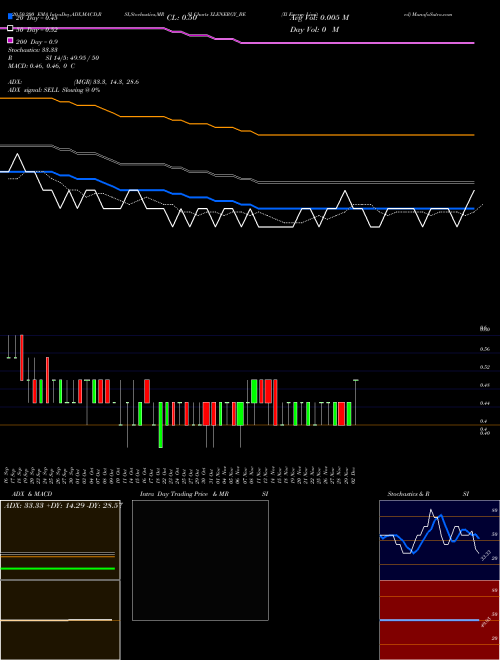Click the 0.56 price axis label
Screen dimensions: 500x660
(485, 349)
